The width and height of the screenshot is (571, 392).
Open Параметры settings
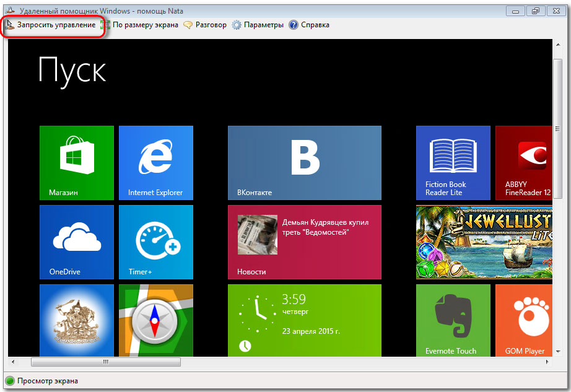pos(258,25)
